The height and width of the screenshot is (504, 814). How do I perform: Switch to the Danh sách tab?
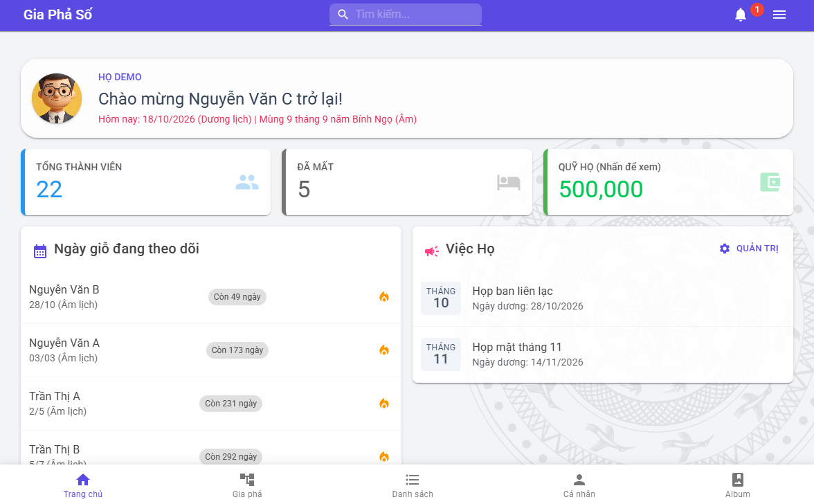point(413,485)
